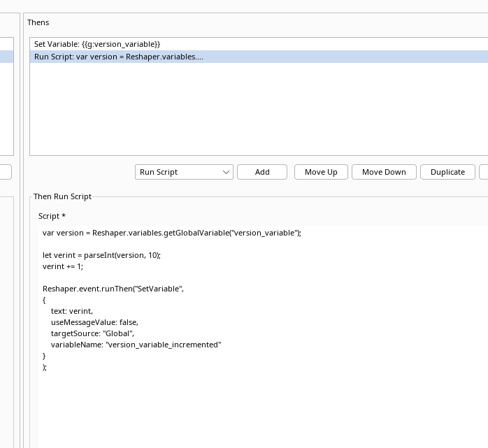The height and width of the screenshot is (448, 488).
Task: Open the Run Script action type dropdown
Action: (184, 172)
